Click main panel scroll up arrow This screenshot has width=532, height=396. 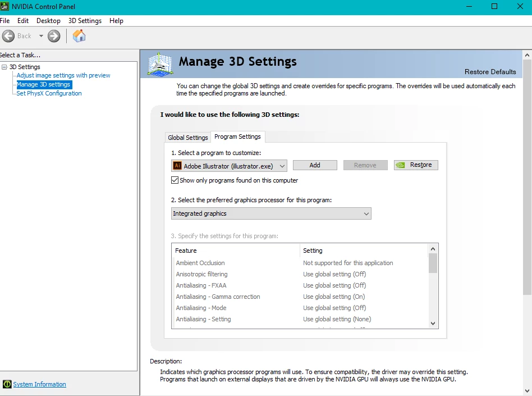click(x=527, y=54)
